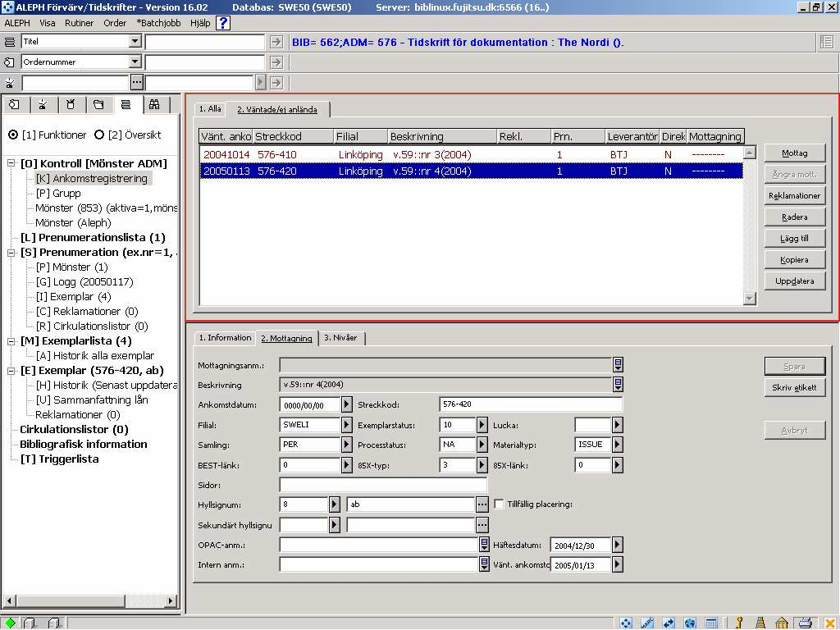This screenshot has height=630, width=840.
Task: Open the binoculars search tab in left pane
Action: [x=154, y=104]
